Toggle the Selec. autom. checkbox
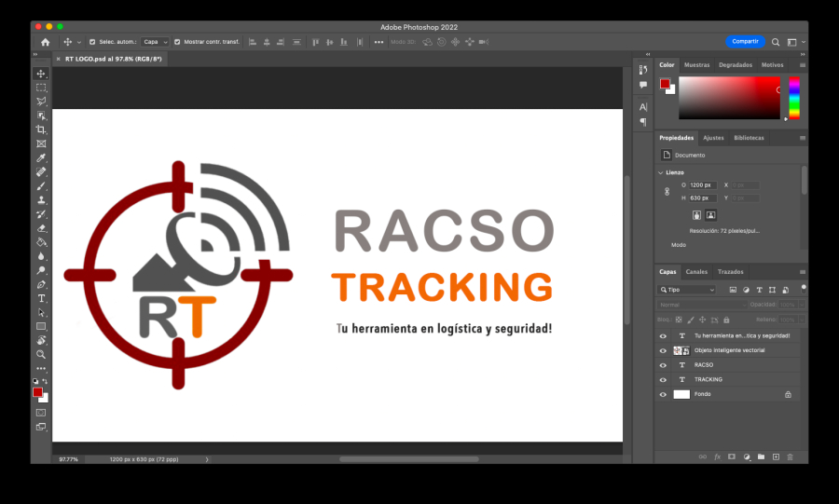The image size is (839, 504). (x=91, y=42)
